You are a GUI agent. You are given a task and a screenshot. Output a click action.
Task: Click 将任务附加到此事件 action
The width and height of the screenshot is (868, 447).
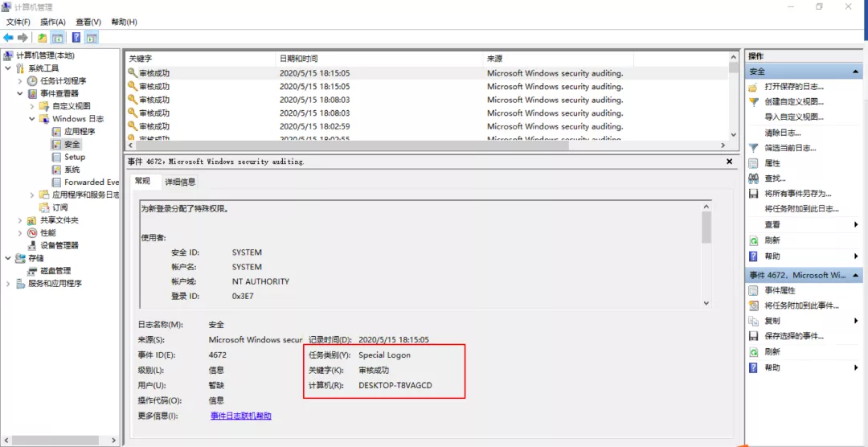point(801,306)
